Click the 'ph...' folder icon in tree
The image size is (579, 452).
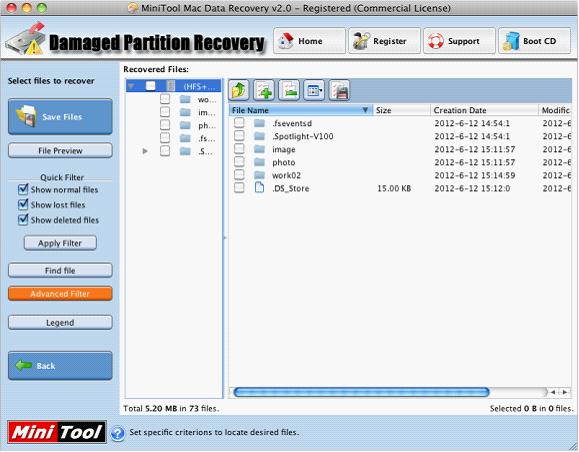185,125
